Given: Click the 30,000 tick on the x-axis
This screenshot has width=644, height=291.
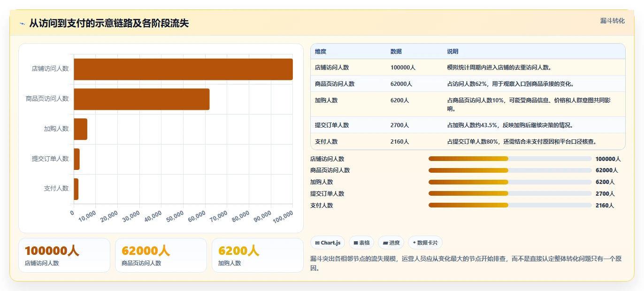Looking at the screenshot, I should [x=131, y=216].
